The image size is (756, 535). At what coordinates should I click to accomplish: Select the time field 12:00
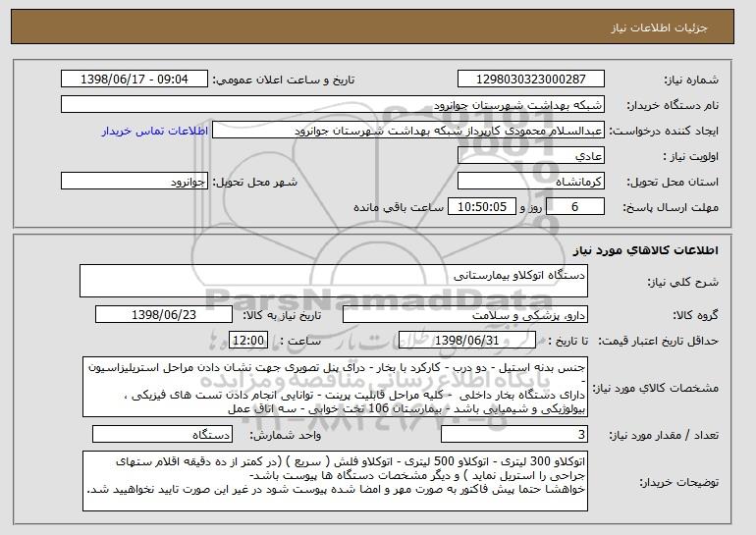click(248, 341)
